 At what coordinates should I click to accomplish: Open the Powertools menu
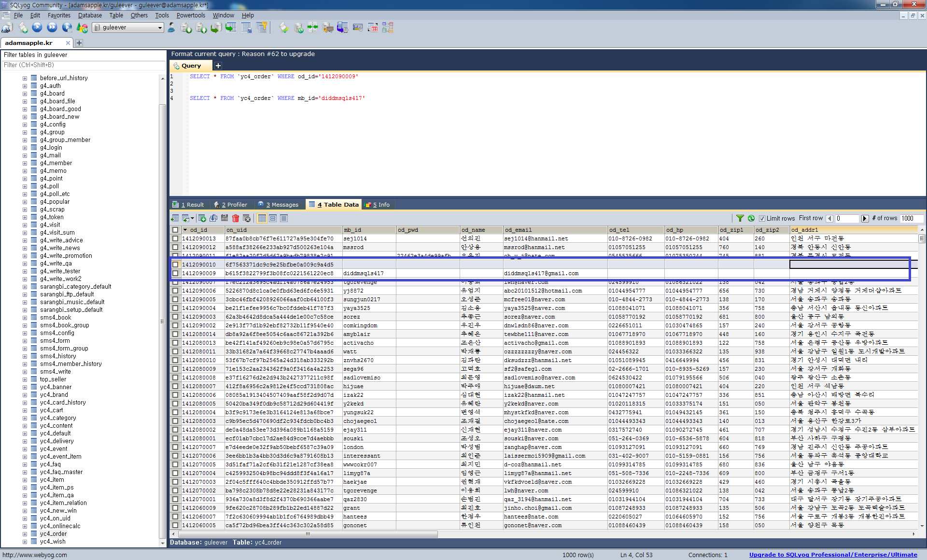click(191, 15)
